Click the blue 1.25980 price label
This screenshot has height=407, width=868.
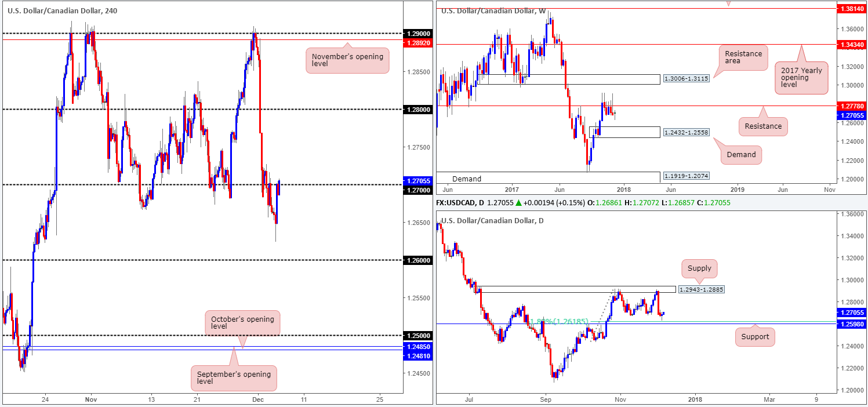(851, 324)
